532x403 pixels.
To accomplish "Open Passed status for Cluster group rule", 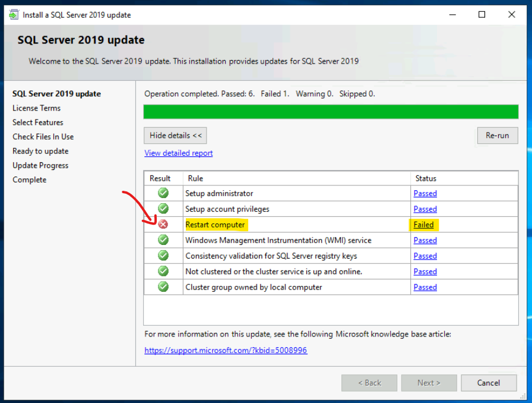I will point(425,287).
